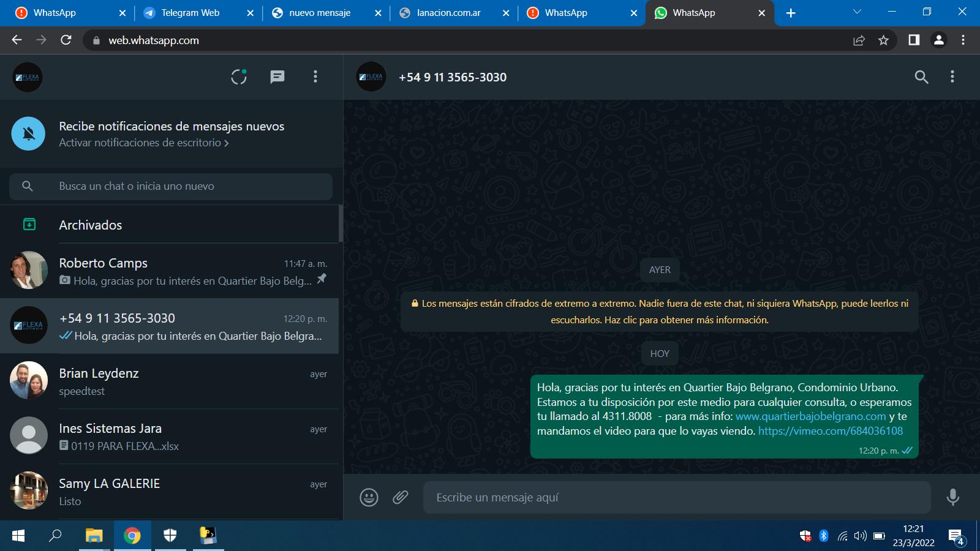Open www.quartierbajobelgrano.com link
This screenshot has width=980, height=551.
810,416
